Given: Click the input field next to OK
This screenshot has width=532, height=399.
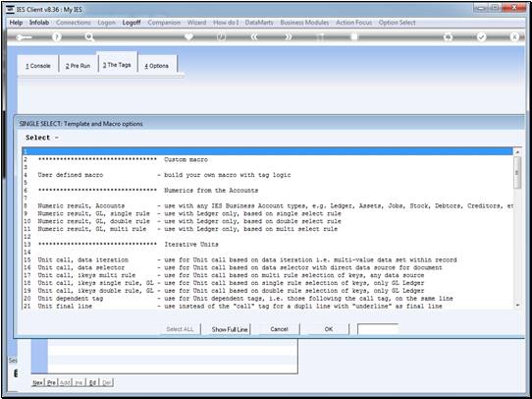Looking at the screenshot, I should click(x=377, y=329).
